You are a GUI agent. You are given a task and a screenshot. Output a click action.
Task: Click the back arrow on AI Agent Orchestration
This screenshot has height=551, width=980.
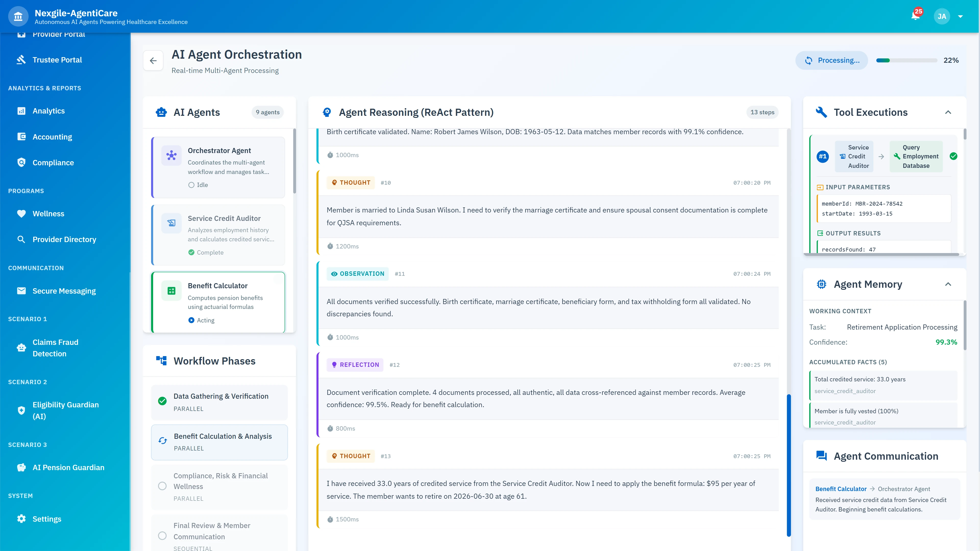tap(153, 60)
